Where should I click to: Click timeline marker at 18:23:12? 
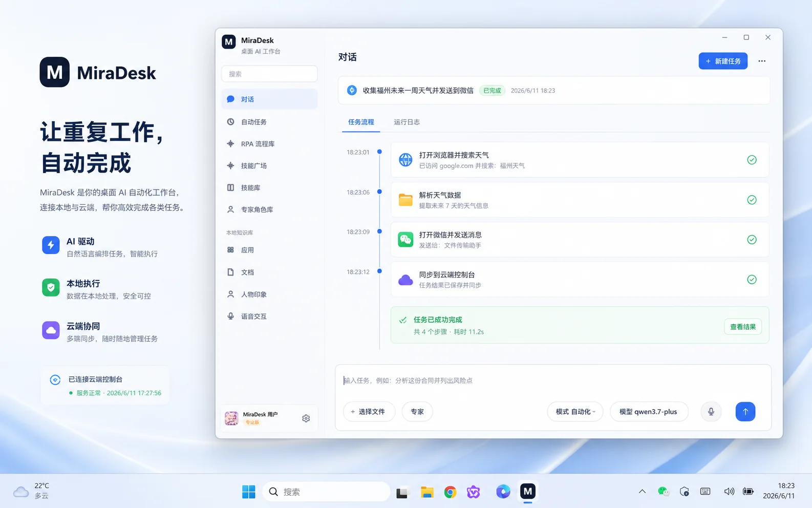tap(379, 271)
